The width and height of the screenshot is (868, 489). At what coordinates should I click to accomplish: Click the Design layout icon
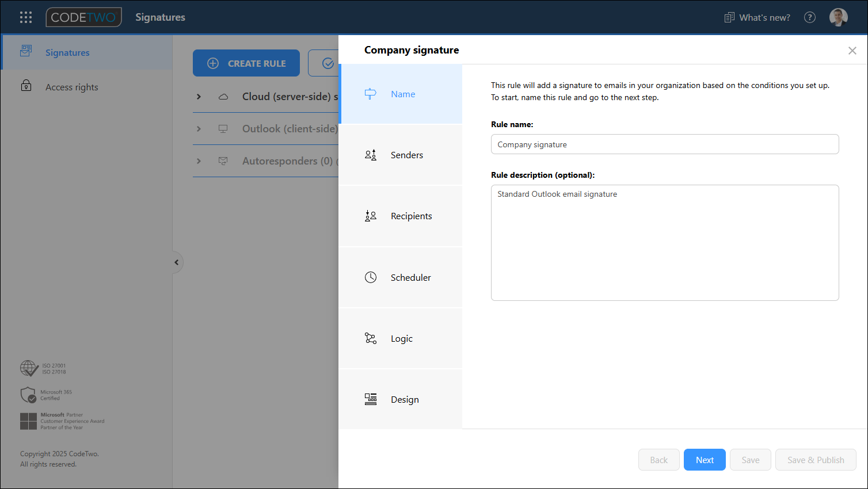371,399
